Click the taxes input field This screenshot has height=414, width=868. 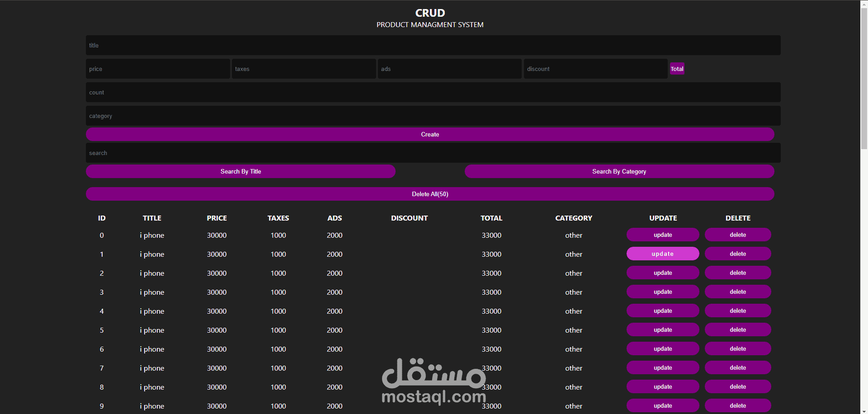(x=303, y=69)
